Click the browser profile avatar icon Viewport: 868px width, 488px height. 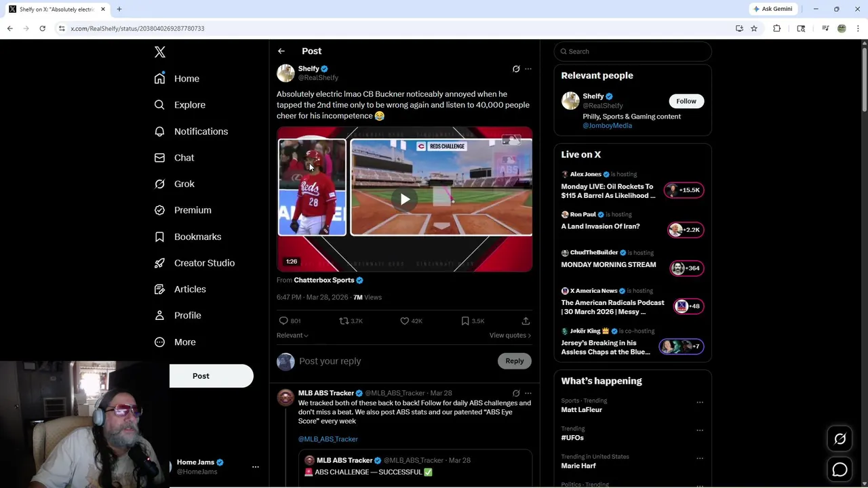pyautogui.click(x=842, y=28)
